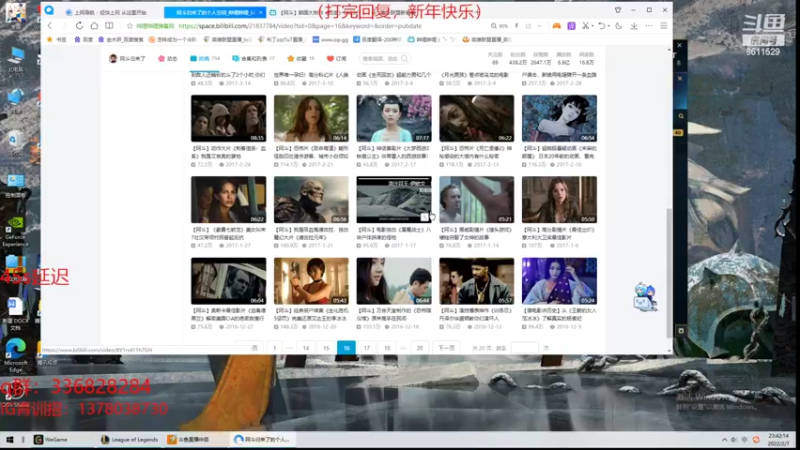The height and width of the screenshot is (450, 800).
Task: Open the 书签 bookmarks star folder
Action: pyautogui.click(x=56, y=39)
